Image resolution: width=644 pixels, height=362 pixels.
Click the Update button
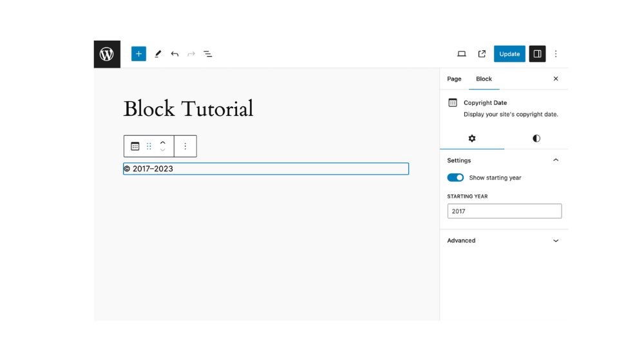pyautogui.click(x=509, y=54)
